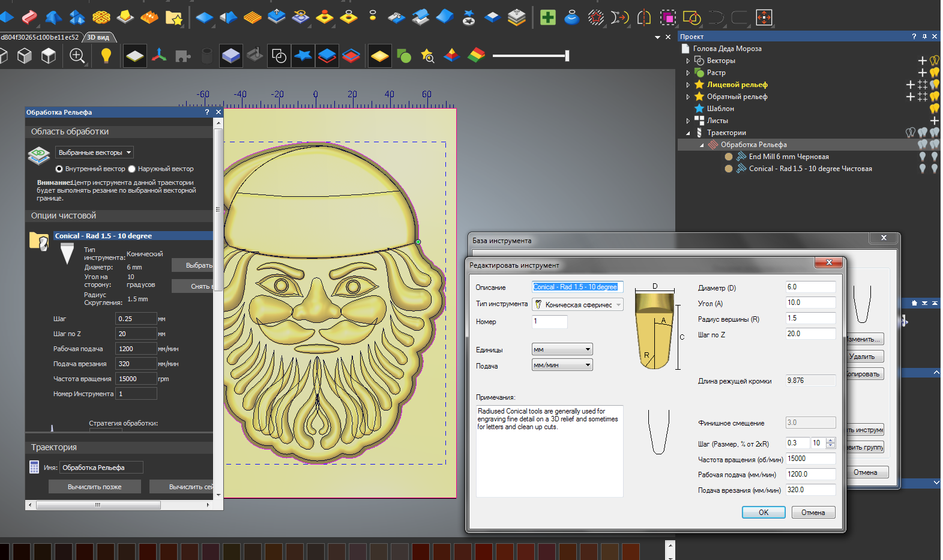This screenshot has width=943, height=560.
Task: Click the golden knot weave relief icon
Action: [101, 17]
